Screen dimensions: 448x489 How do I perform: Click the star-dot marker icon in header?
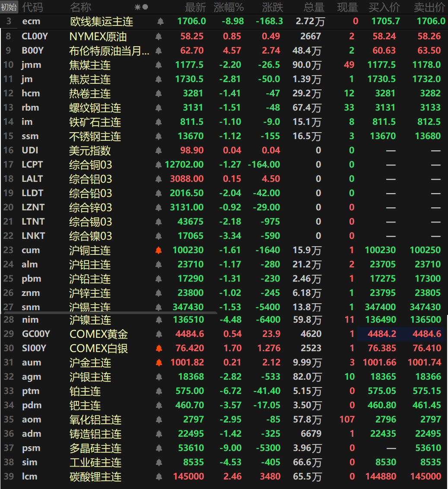pyautogui.click(x=141, y=7)
